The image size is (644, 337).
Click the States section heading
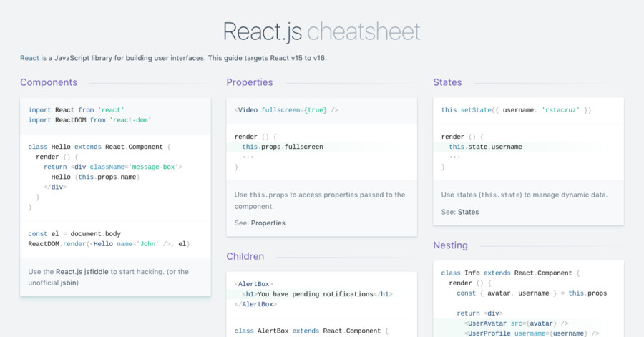point(447,82)
